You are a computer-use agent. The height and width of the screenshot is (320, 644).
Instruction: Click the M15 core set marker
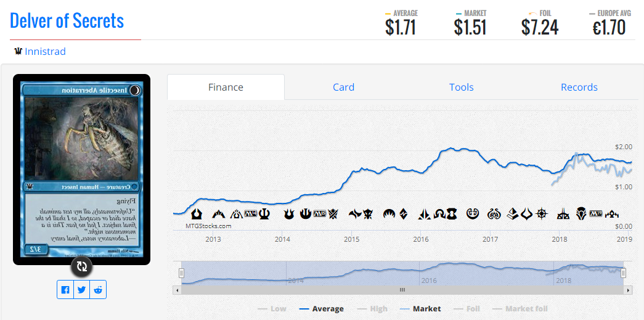[320, 213]
